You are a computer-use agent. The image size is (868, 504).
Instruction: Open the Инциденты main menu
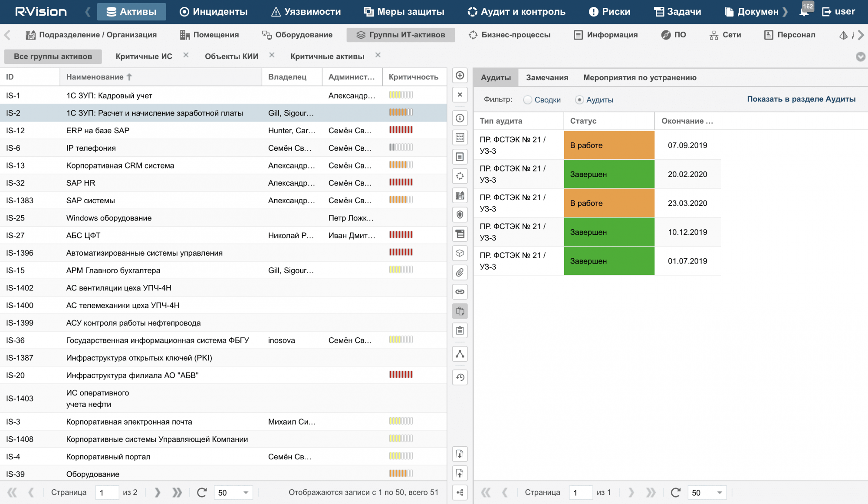[x=214, y=12]
